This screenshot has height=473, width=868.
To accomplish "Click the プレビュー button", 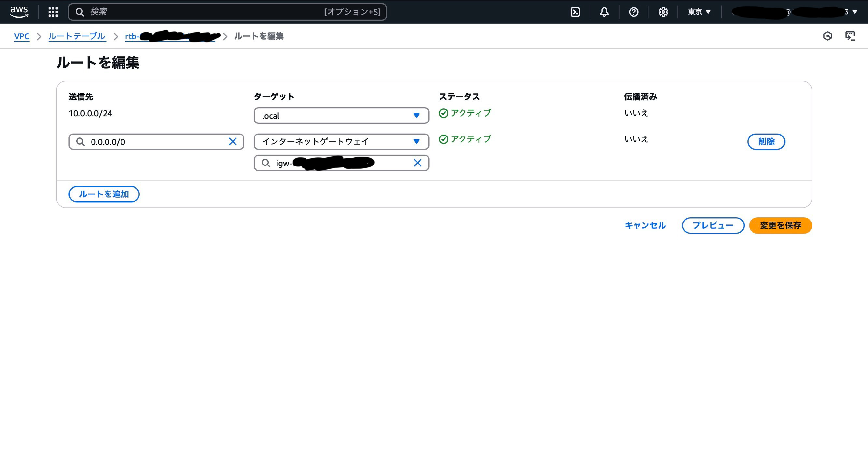I will (x=713, y=225).
